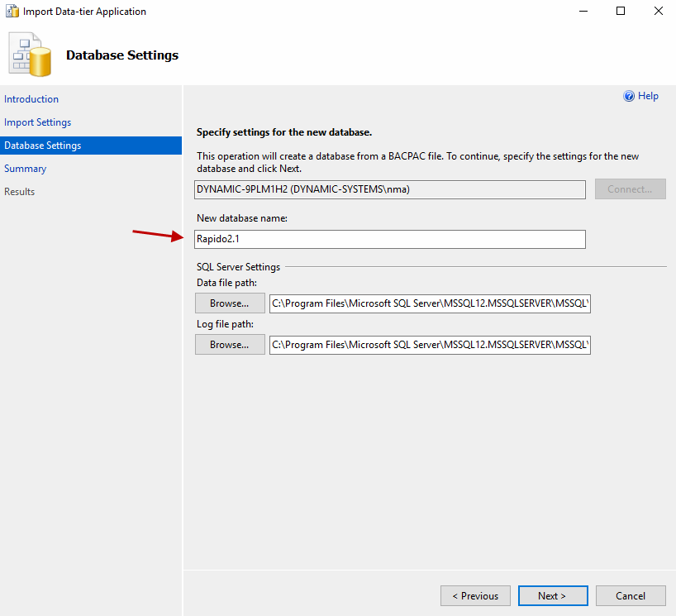This screenshot has height=616, width=676.
Task: Click the database wizard icon in header
Action: point(31,55)
